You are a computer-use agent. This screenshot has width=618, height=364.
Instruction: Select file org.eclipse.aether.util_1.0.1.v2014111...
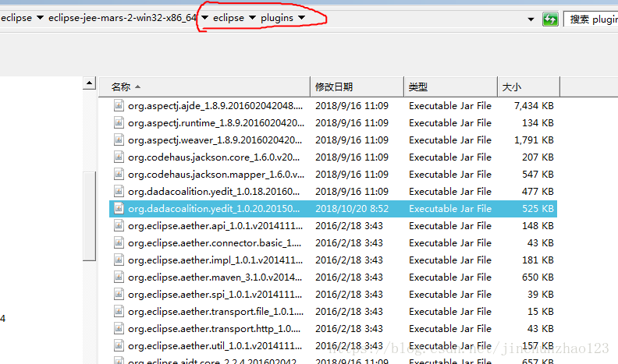215,346
